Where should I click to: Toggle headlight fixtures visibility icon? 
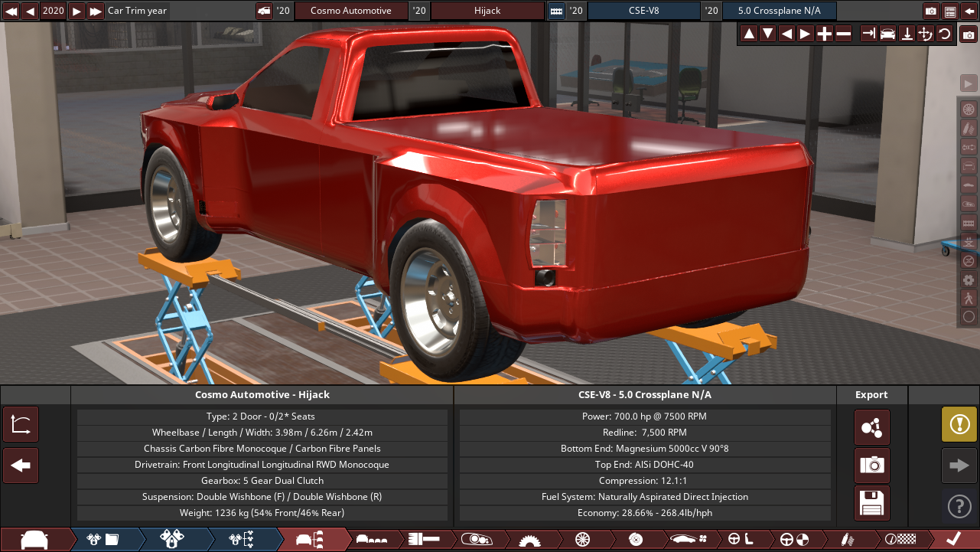tap(969, 204)
